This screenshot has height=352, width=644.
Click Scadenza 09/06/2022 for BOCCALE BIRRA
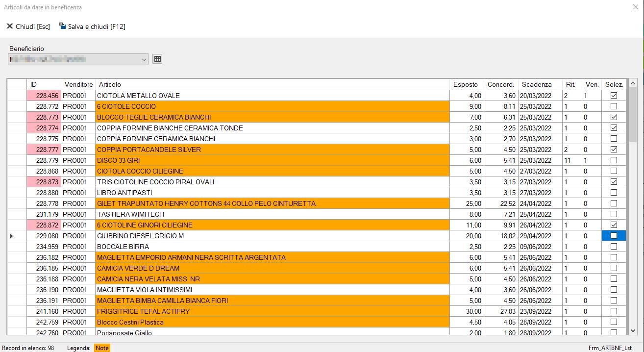540,247
